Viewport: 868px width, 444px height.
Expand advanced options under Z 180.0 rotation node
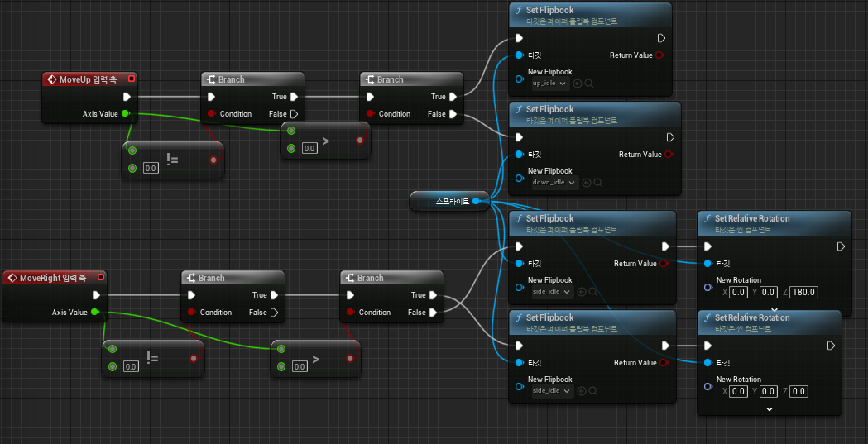pos(774,309)
